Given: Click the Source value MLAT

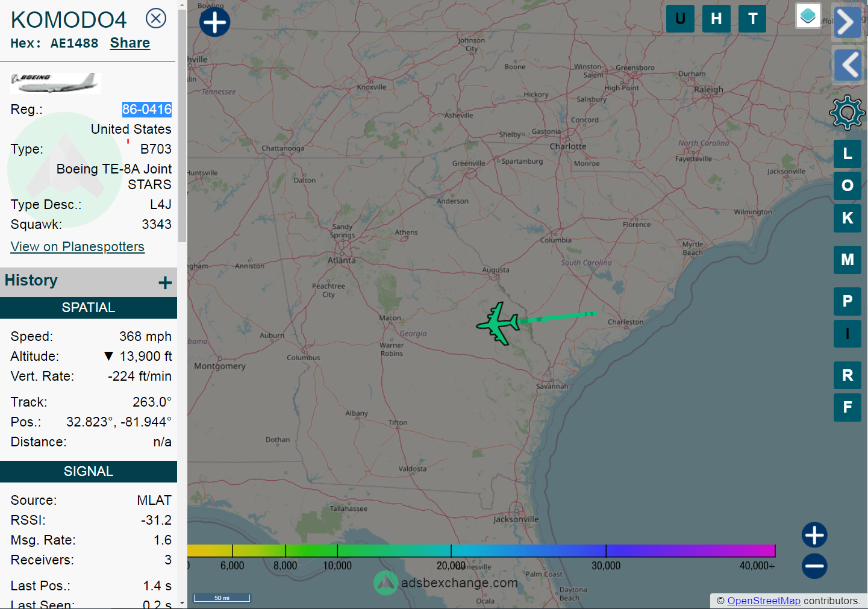Looking at the screenshot, I should pyautogui.click(x=154, y=500).
